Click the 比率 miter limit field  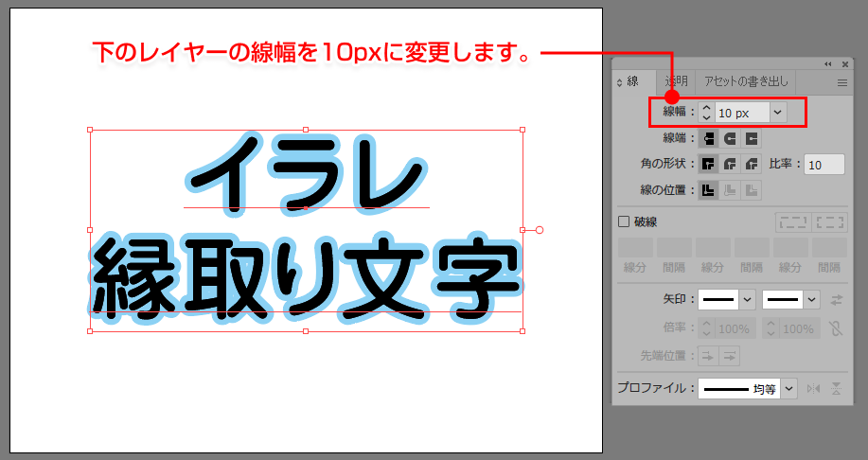[x=824, y=165]
